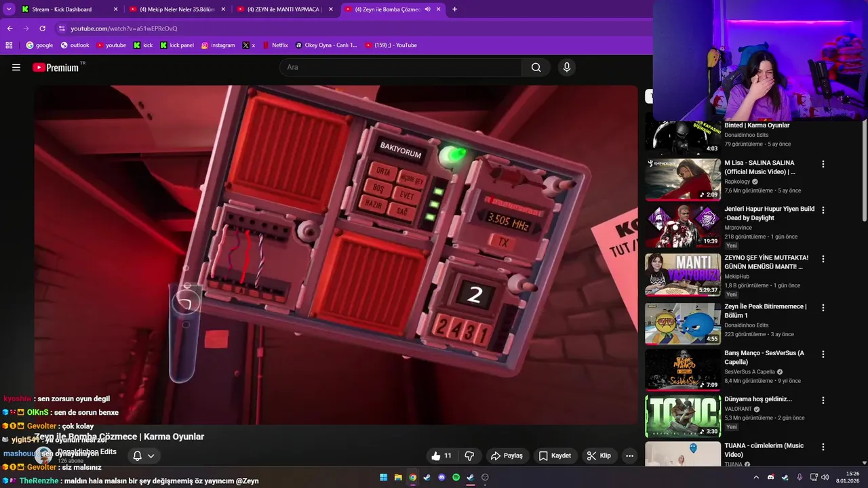Open the tab search dropdown arrow
The height and width of the screenshot is (488, 868).
[x=9, y=9]
